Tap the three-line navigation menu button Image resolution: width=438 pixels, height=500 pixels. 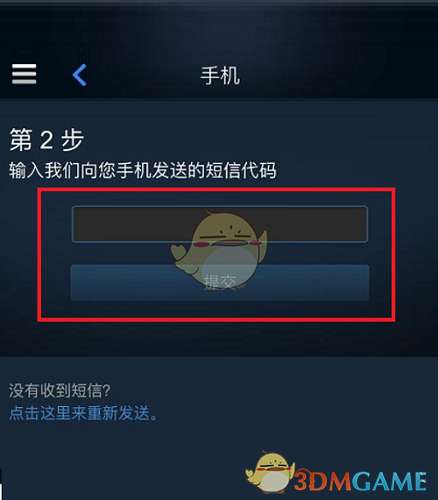(x=24, y=74)
